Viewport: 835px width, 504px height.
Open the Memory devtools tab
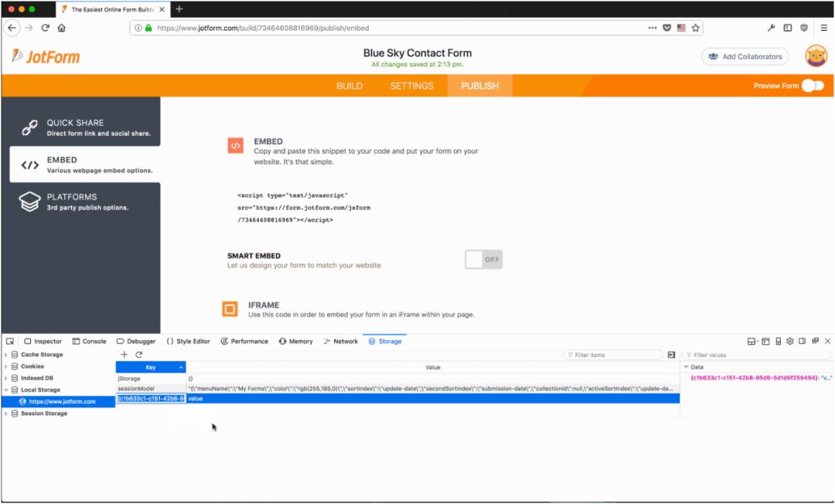[x=295, y=341]
